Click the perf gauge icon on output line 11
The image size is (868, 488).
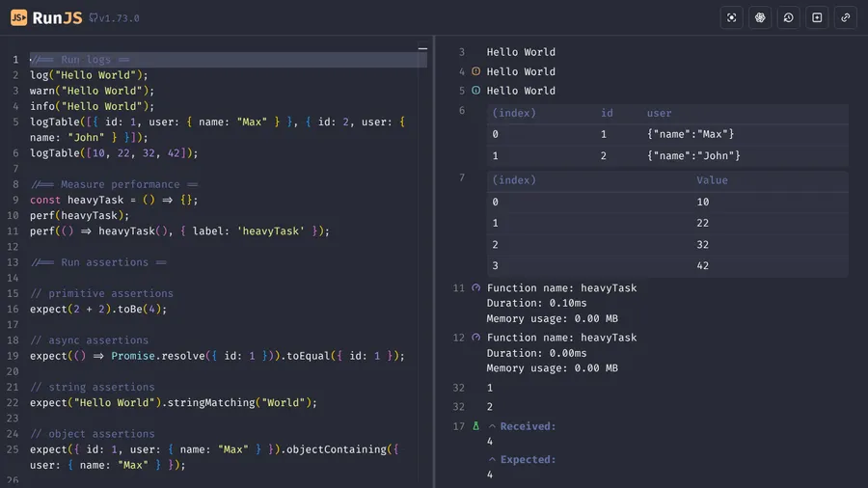click(475, 287)
